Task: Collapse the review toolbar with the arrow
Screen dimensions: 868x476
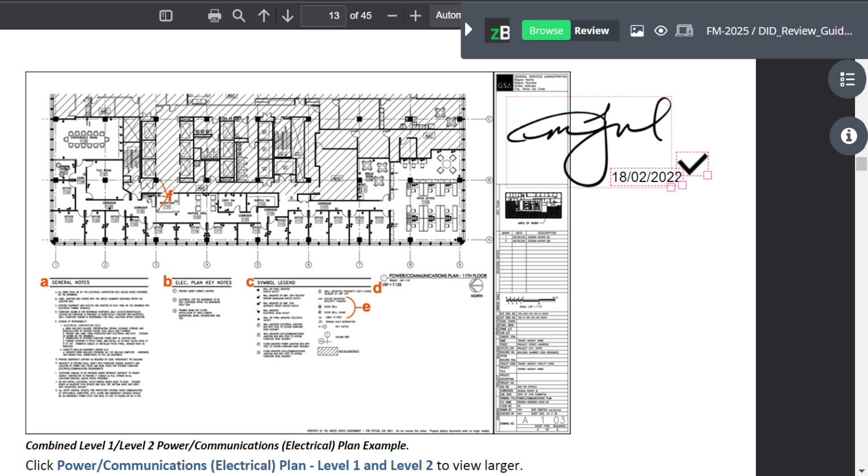Action: 469,29
